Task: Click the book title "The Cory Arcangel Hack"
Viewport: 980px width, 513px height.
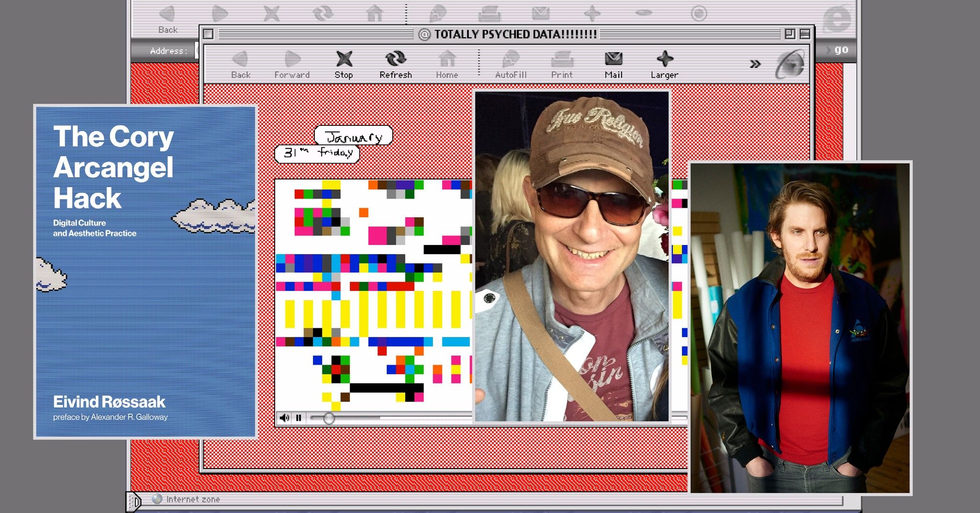Action: coord(113,167)
